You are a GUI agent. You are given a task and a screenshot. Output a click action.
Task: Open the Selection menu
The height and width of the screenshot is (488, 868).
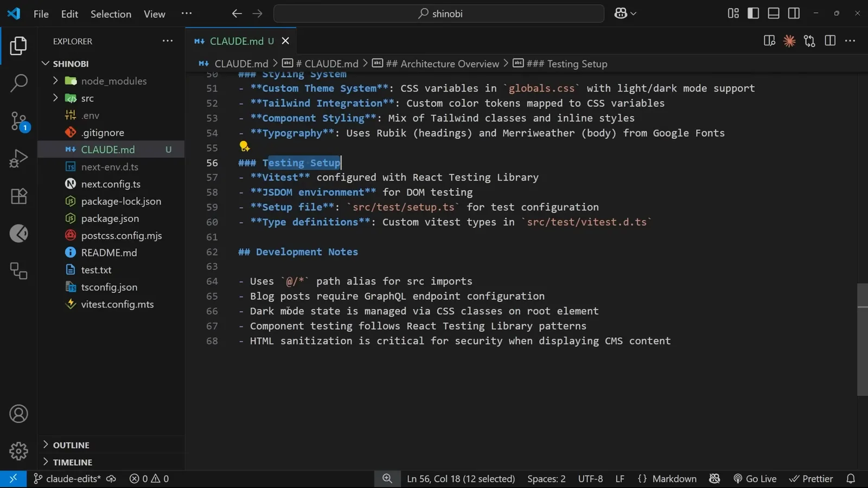[111, 14]
